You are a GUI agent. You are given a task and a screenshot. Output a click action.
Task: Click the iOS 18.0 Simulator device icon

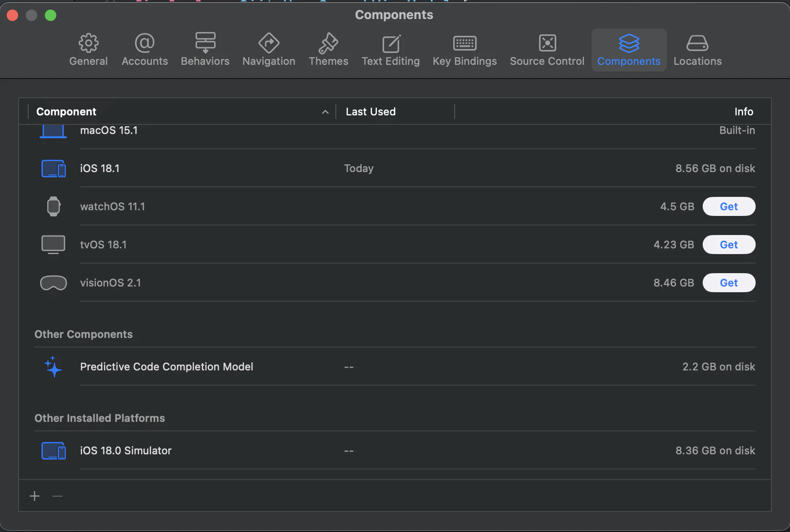click(x=53, y=450)
